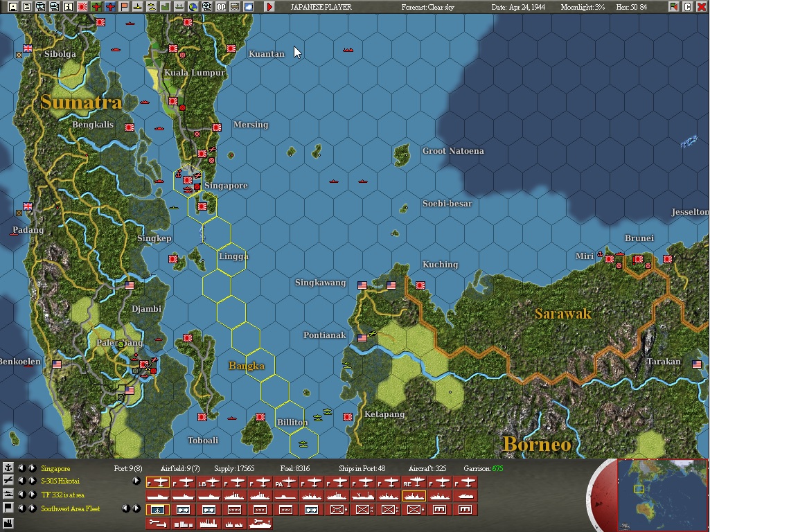This screenshot has height=532, width=798.
Task: Click the aircraft icon beside S-305 Hikotai
Action: pos(8,481)
